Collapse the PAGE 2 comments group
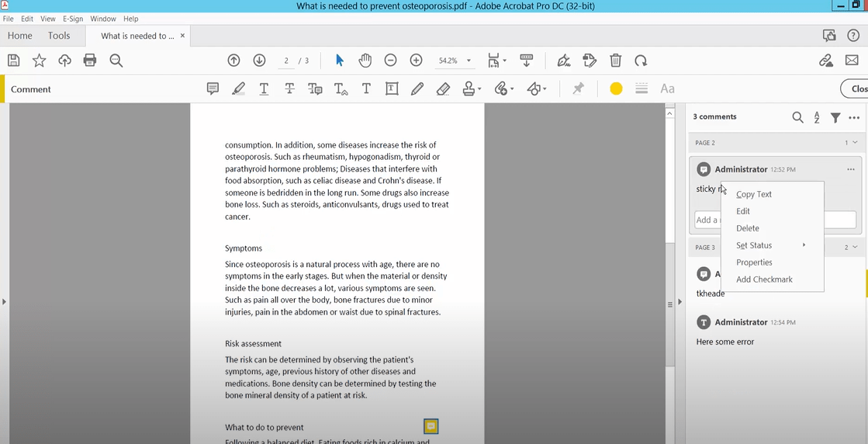The width and height of the screenshot is (868, 444). (x=855, y=143)
